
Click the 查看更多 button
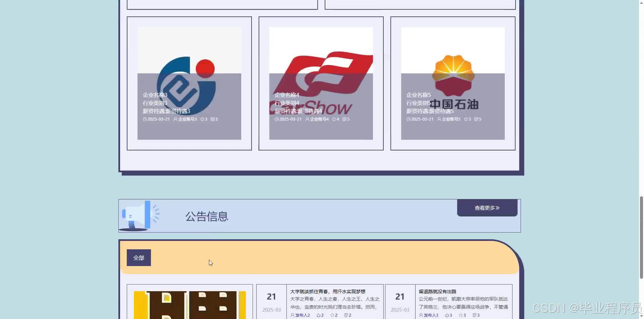click(487, 208)
